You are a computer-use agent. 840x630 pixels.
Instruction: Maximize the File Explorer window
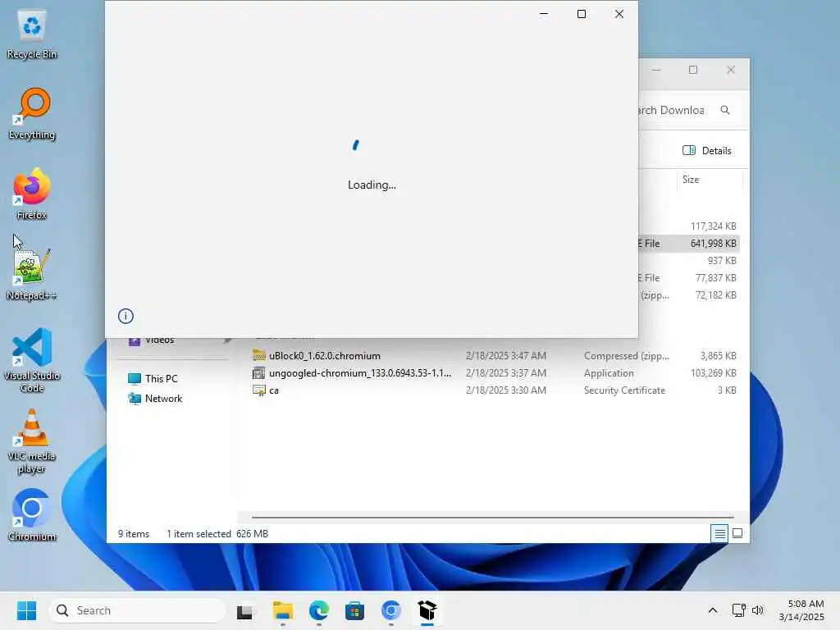pyautogui.click(x=693, y=70)
